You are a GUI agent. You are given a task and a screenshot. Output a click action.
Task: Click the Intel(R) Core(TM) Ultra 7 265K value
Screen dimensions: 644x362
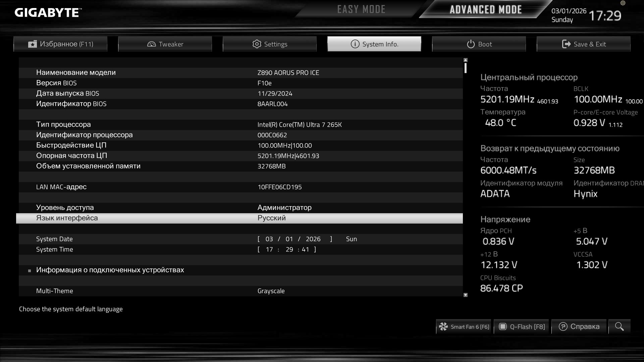click(300, 125)
